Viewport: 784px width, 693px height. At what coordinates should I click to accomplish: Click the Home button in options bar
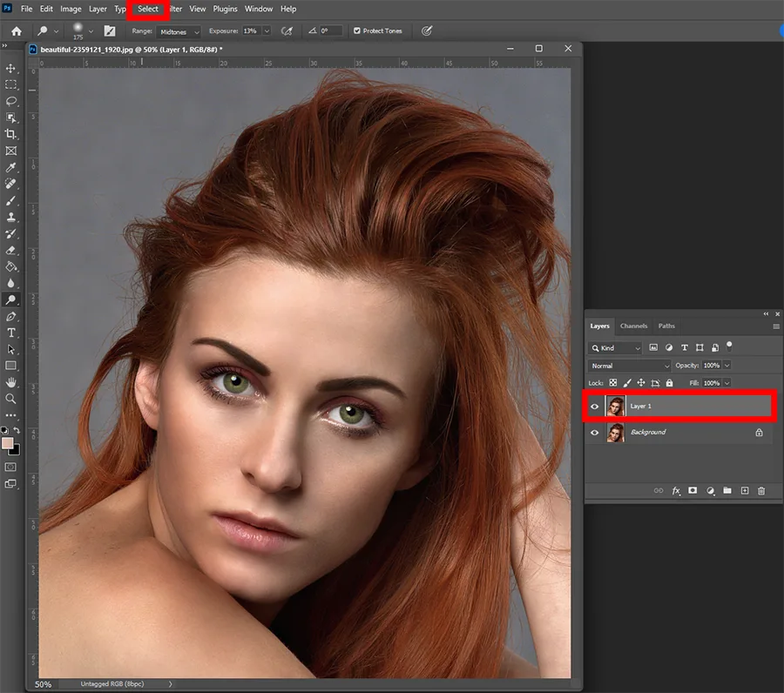pyautogui.click(x=16, y=30)
